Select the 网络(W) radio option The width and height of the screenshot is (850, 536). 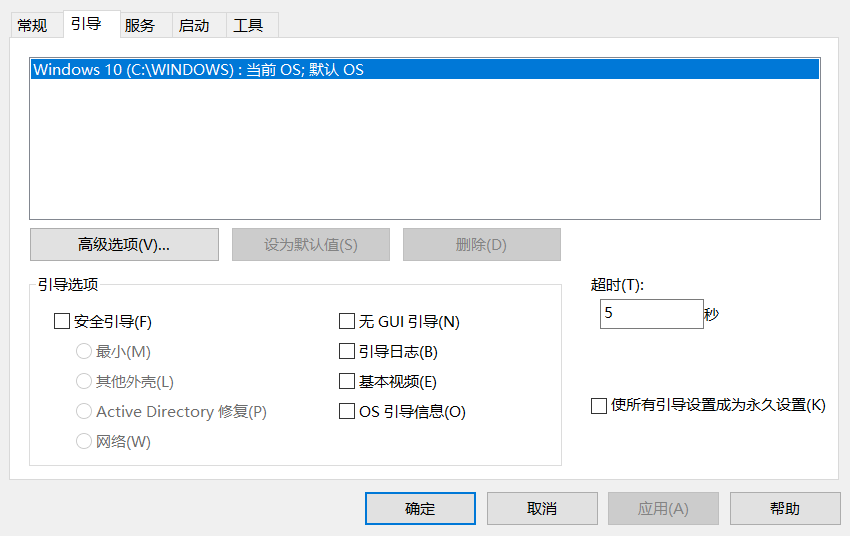83,441
